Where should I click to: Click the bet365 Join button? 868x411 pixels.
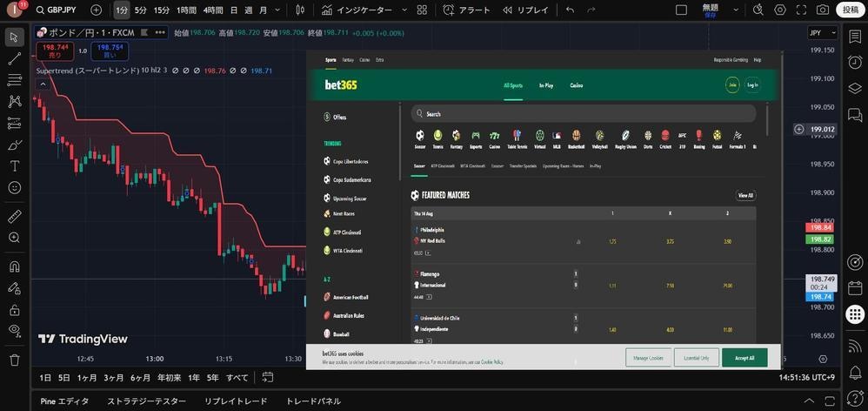pos(732,84)
